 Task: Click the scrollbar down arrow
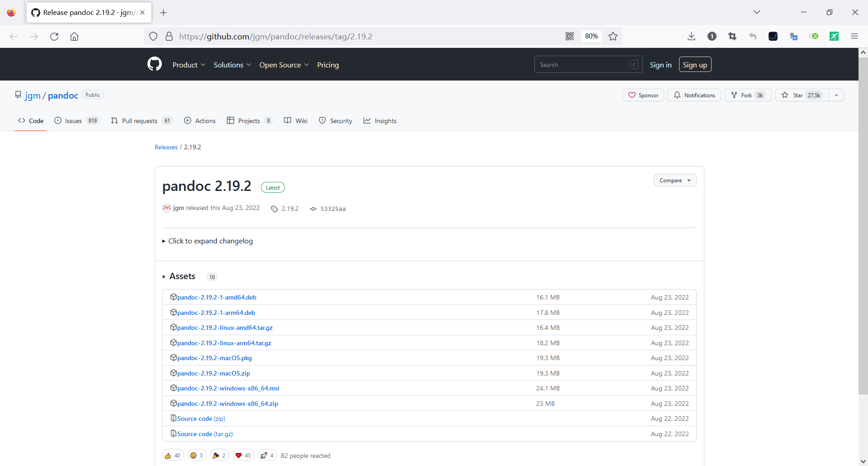pos(863,461)
